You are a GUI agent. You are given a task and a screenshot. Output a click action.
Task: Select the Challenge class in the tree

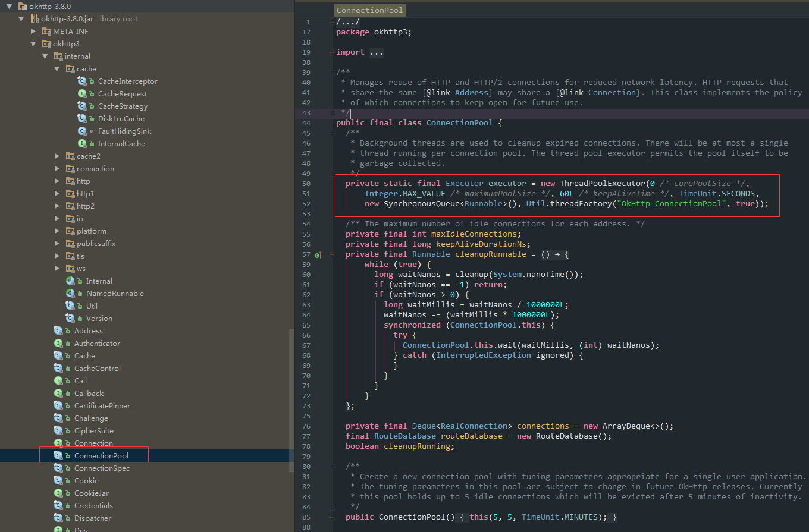[x=91, y=418]
